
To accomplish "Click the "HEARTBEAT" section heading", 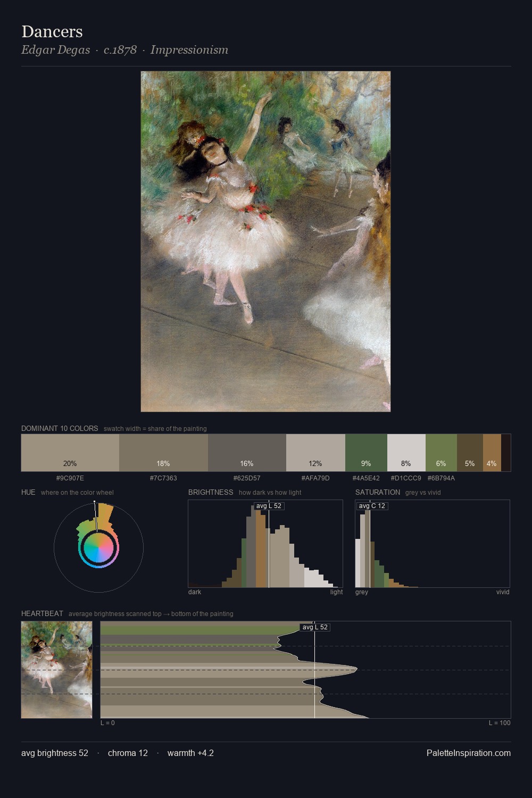I will tap(42, 613).
